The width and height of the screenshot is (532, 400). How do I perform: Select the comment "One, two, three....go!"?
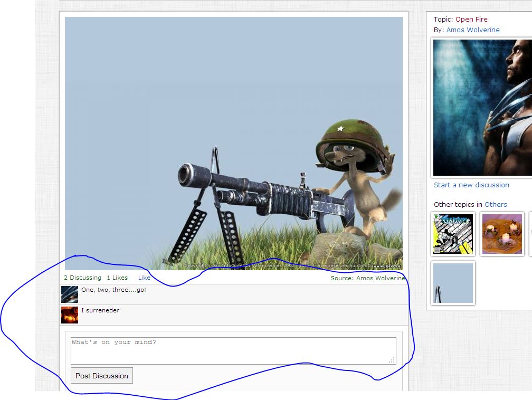click(x=113, y=290)
